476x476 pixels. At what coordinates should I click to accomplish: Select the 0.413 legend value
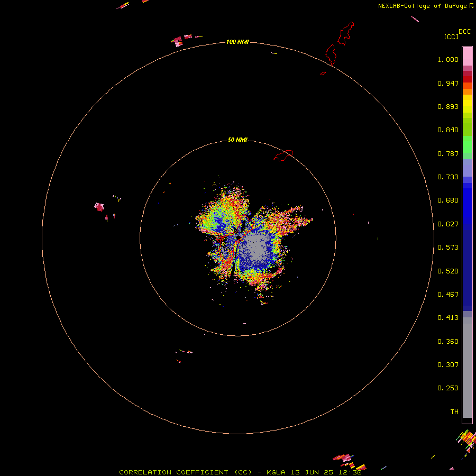pos(448,318)
